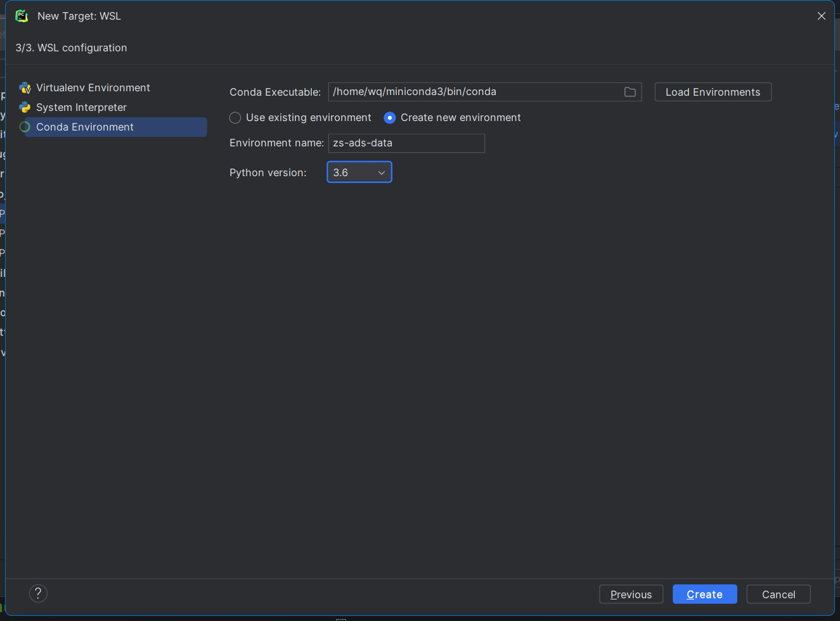Click the PyCharm logo in the title bar
840x621 pixels.
tap(22, 15)
